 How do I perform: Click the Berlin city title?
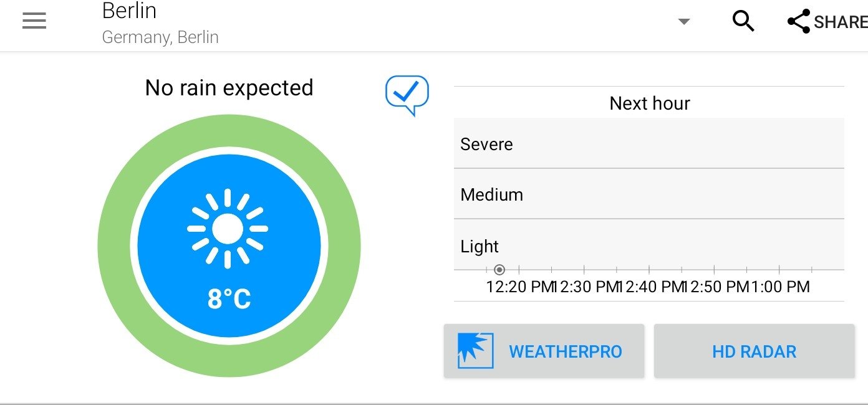pos(129,11)
